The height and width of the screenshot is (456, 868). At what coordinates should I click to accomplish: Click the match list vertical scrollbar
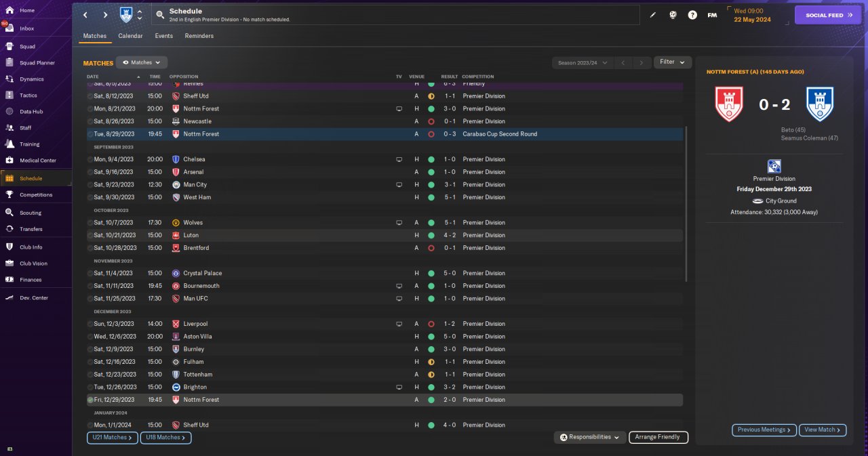tap(687, 203)
